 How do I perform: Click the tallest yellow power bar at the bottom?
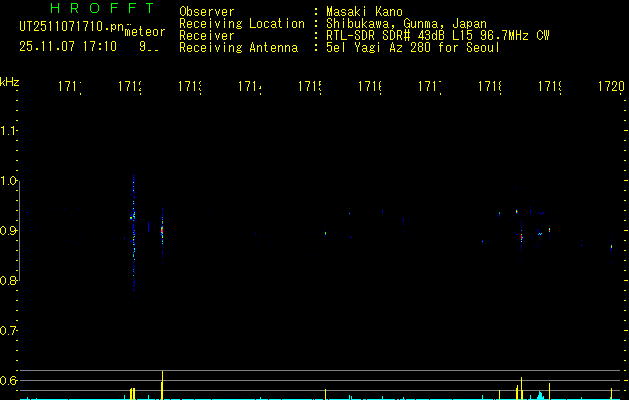[162, 385]
